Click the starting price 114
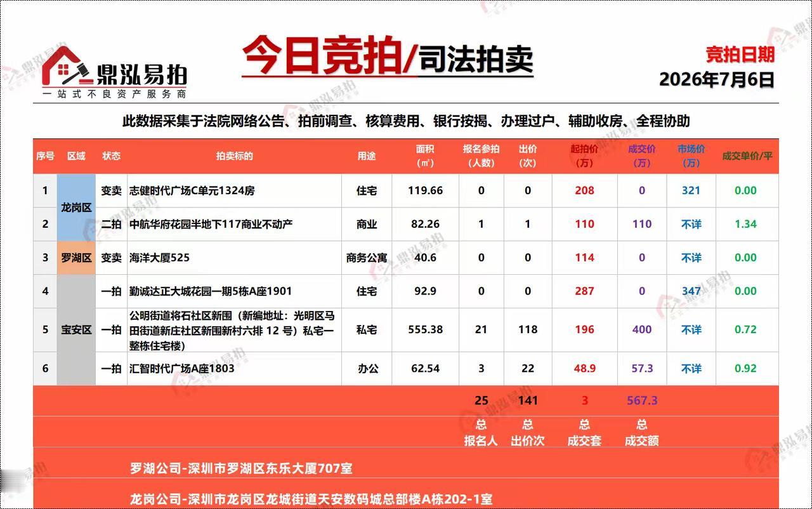 584,258
